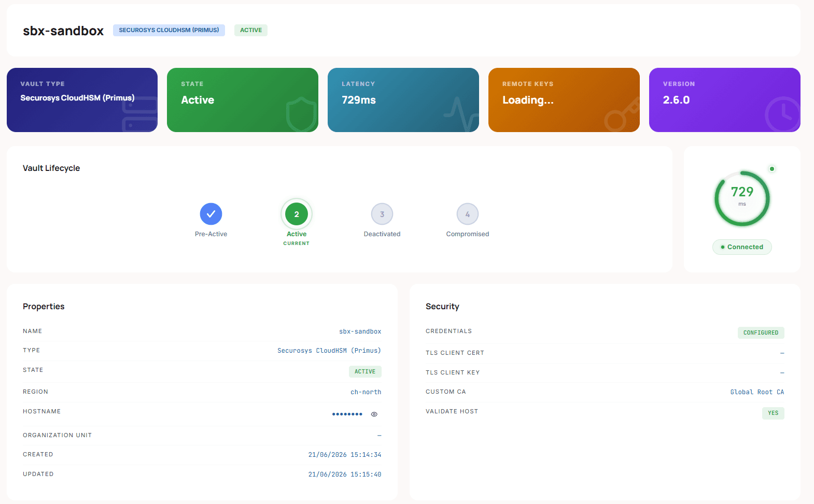
Task: Click the 729ms value on the Latency card
Action: (359, 100)
